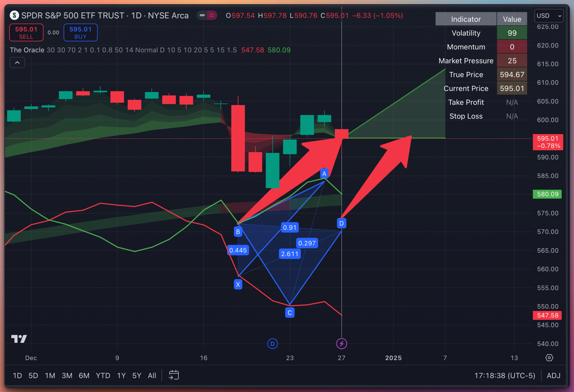Click the SPDR symbol logo icon
Viewport: 574px width, 392px height.
click(14, 15)
